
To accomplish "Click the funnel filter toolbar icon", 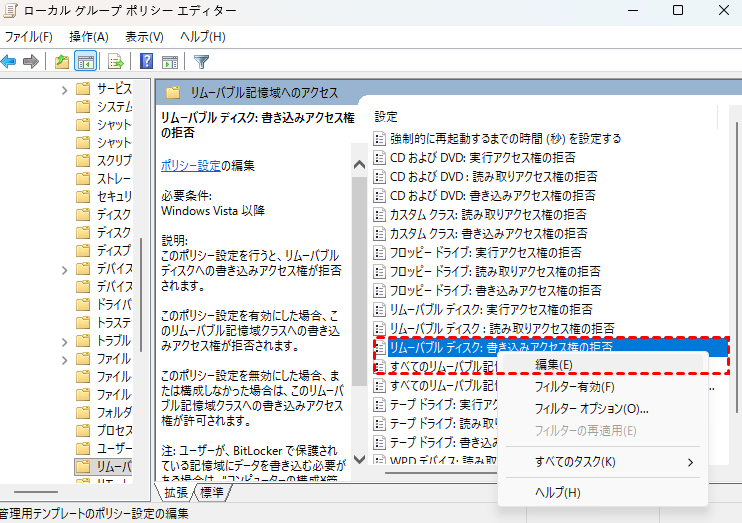I will pyautogui.click(x=201, y=62).
